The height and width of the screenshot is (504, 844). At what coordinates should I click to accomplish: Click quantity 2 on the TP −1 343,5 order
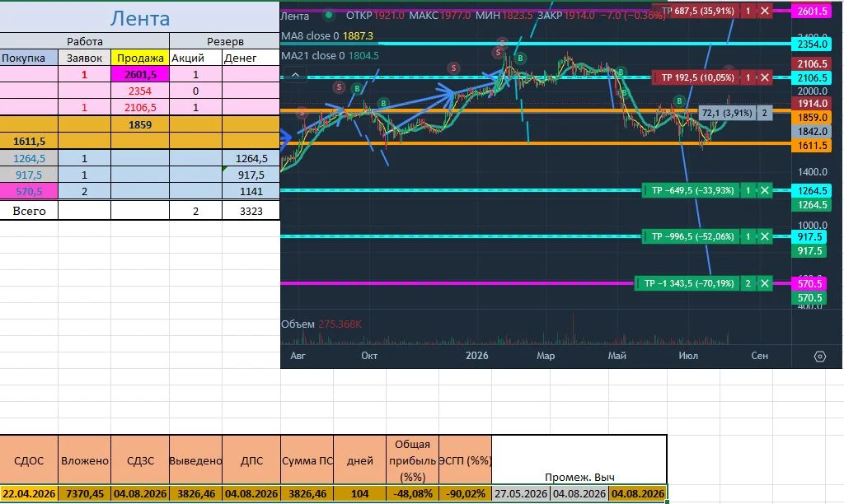pyautogui.click(x=748, y=283)
